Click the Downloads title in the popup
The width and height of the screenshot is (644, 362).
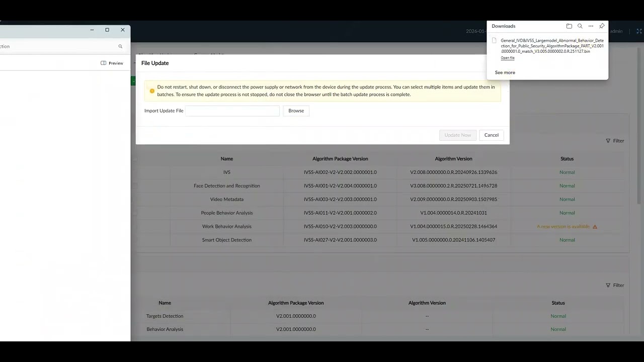point(504,26)
